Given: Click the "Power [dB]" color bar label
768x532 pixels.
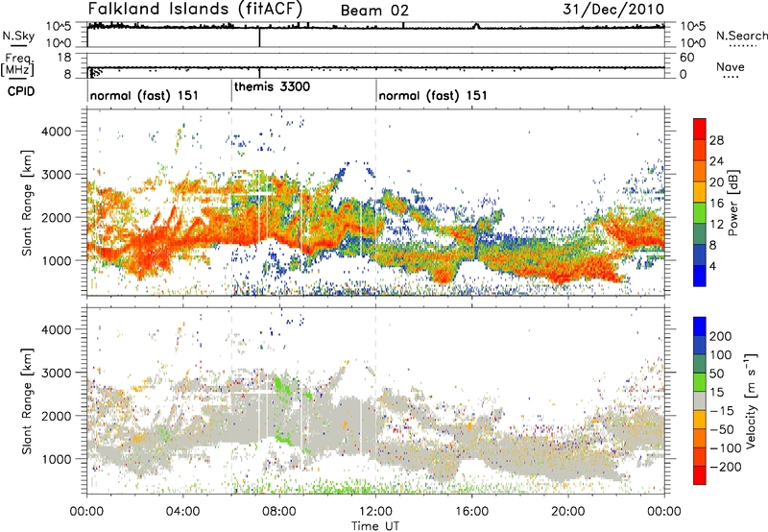Looking at the screenshot, I should click(732, 203).
